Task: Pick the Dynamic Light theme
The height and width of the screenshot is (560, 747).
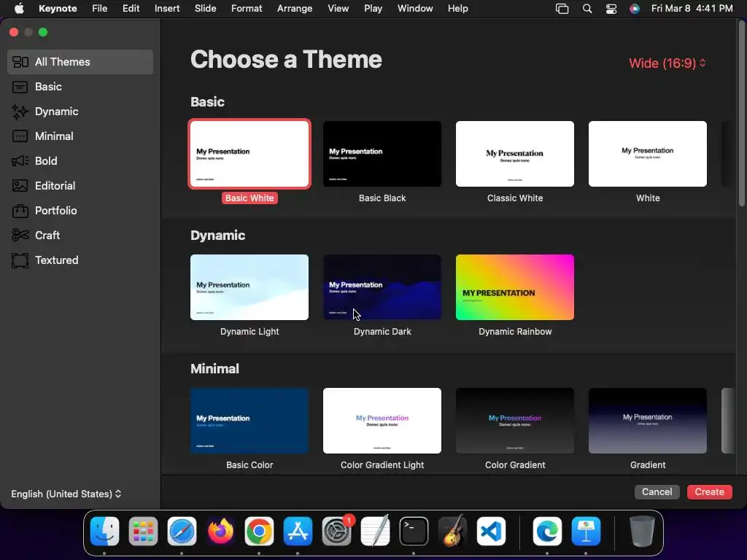Action: click(249, 287)
